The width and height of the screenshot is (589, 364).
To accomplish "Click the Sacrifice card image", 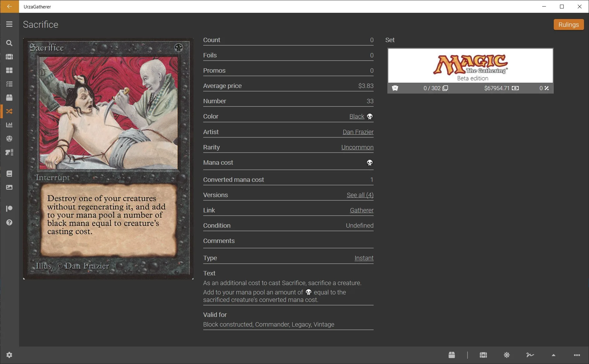I will point(108,159).
